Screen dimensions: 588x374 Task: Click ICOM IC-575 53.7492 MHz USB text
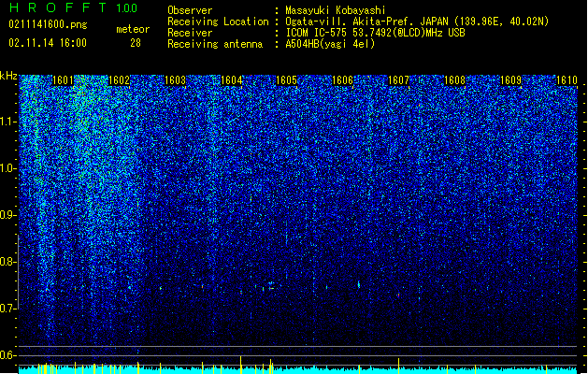[x=375, y=33]
